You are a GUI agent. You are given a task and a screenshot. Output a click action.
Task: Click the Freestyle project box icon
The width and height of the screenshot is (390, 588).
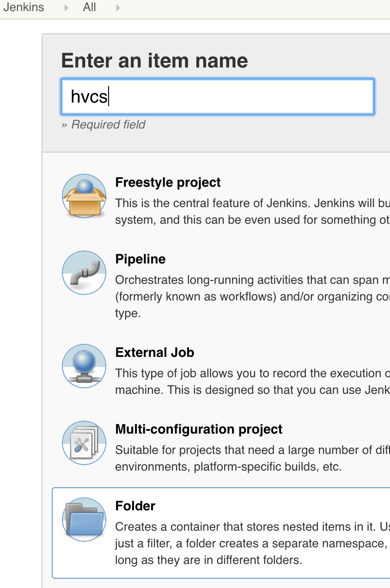tap(84, 196)
